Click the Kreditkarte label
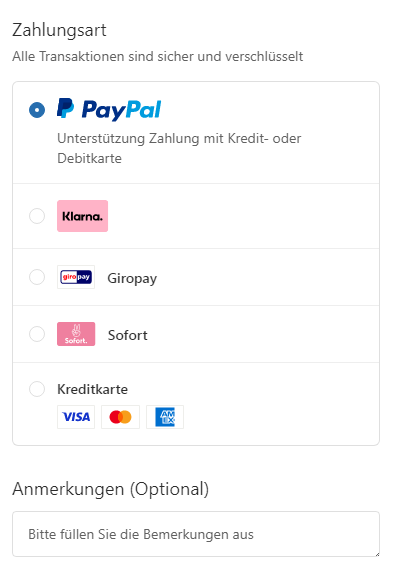 tap(92, 389)
